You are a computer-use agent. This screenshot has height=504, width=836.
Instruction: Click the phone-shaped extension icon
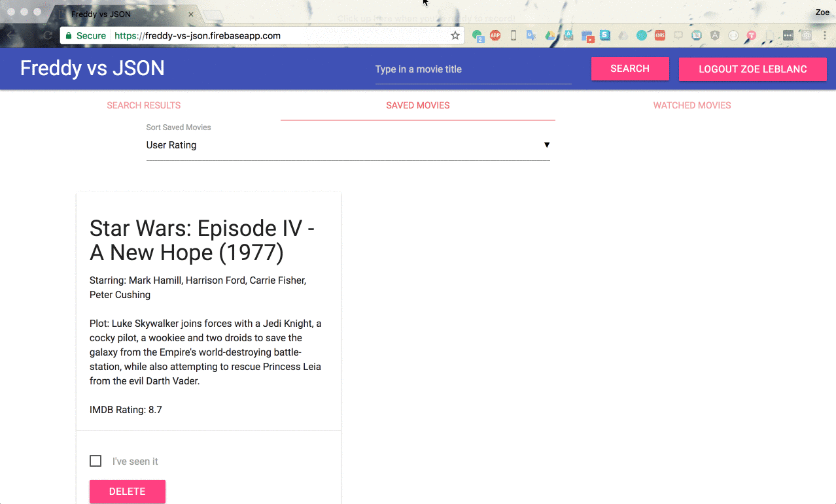(x=514, y=36)
